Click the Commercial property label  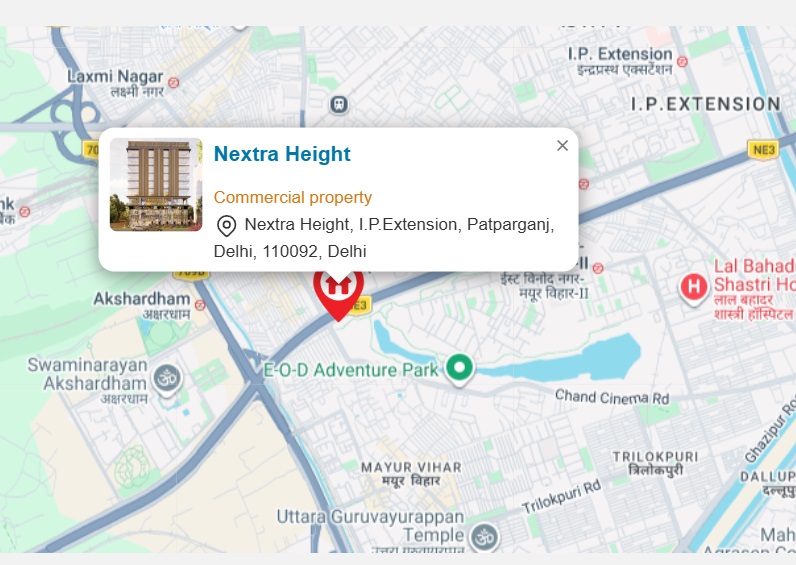(x=292, y=197)
